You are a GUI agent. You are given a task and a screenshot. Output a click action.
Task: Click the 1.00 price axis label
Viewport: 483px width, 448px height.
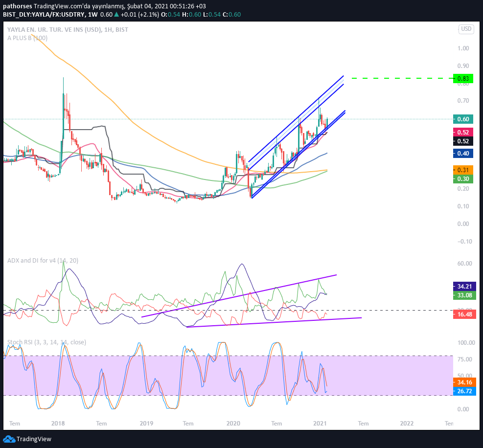463,48
